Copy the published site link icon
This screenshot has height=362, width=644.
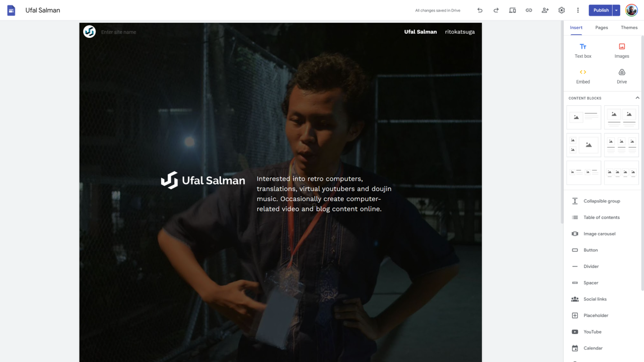click(x=529, y=10)
